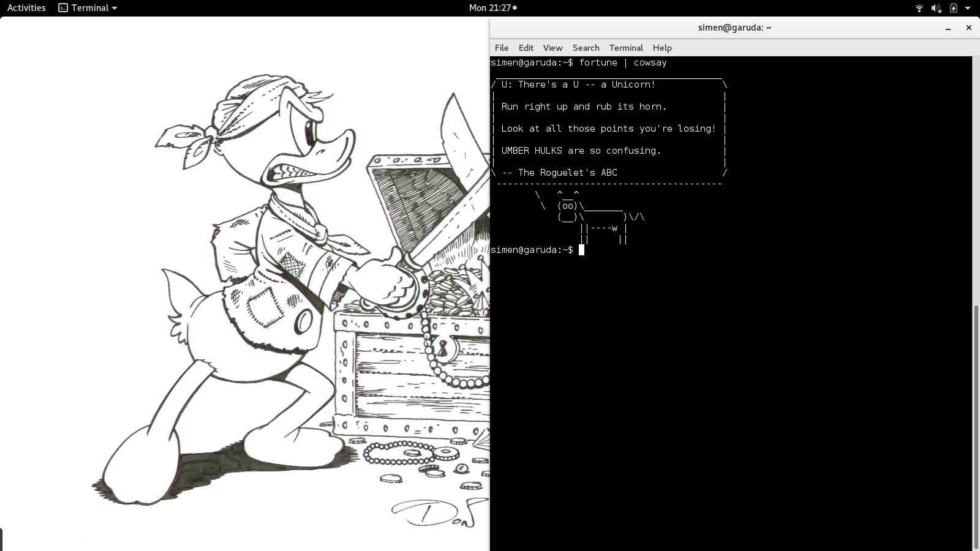This screenshot has width=980, height=551.
Task: Click the line 'Run right up and rub its horn.'
Action: 584,107
